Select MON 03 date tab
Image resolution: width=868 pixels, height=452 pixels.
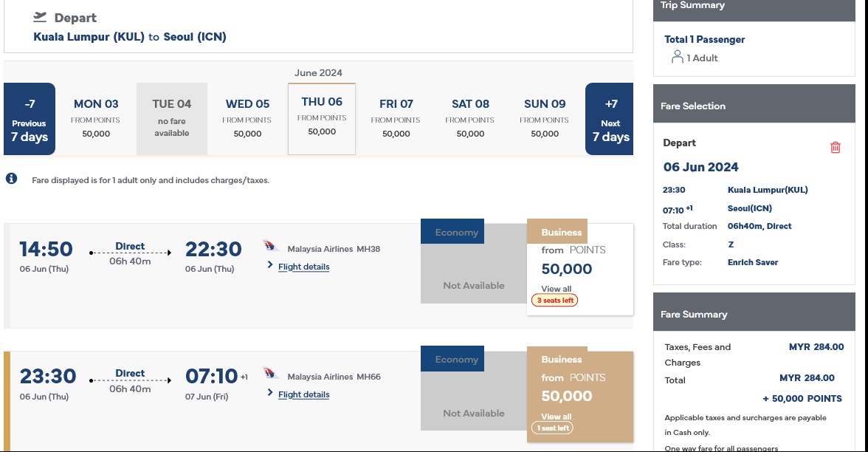96,118
